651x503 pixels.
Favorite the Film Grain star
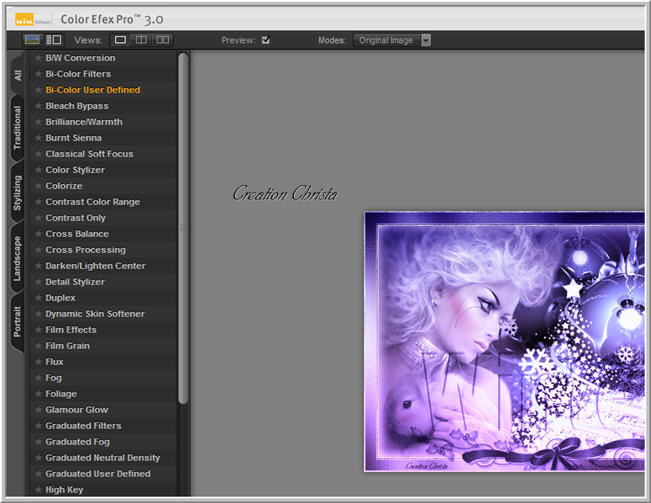[x=38, y=346]
